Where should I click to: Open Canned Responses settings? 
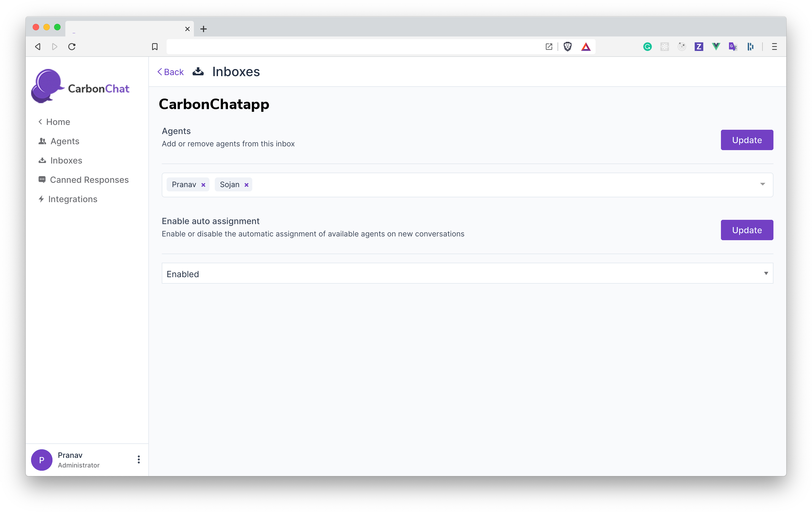tap(89, 180)
